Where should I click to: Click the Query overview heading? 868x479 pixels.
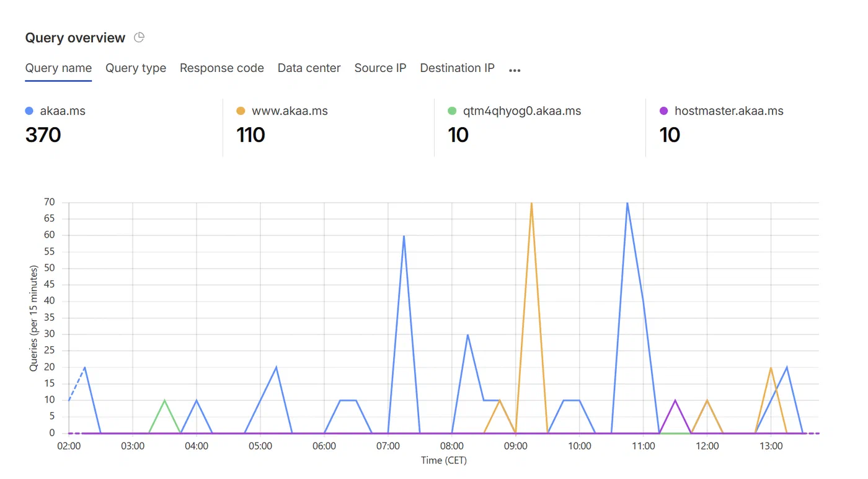click(76, 38)
